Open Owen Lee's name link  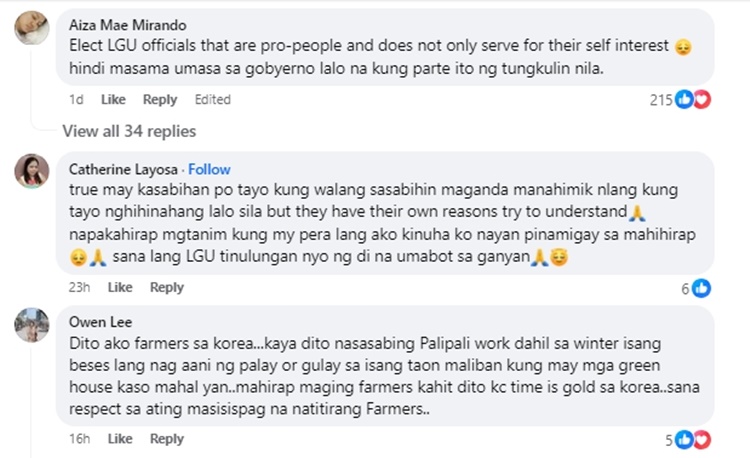pos(97,322)
